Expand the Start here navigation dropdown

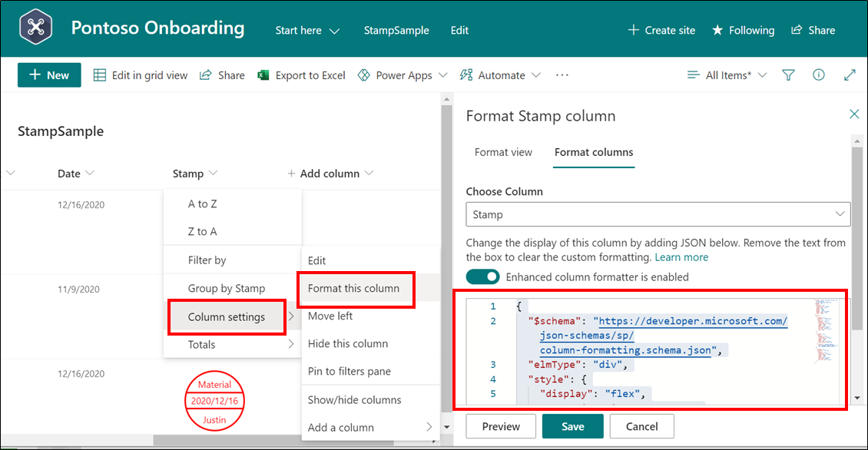[x=334, y=31]
